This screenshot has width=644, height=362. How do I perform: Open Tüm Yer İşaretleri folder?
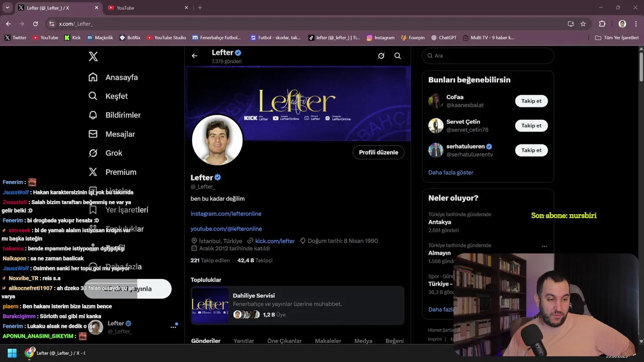click(x=617, y=38)
